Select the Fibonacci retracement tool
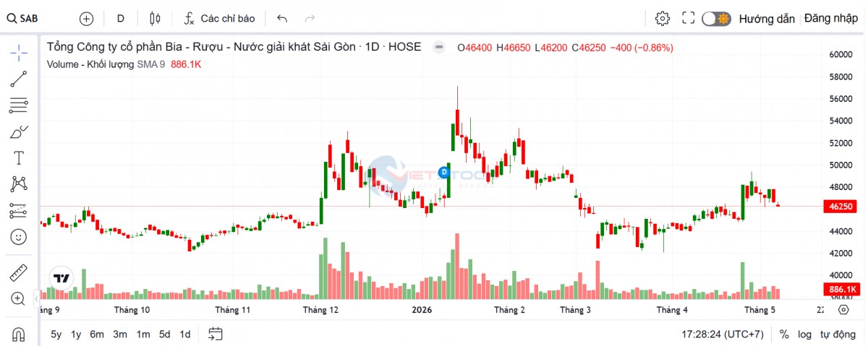The image size is (868, 346). [19, 105]
